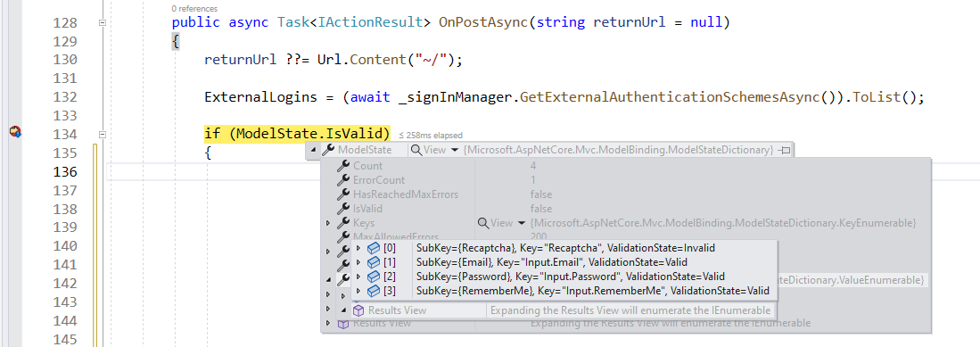Select the KeyEnumerable value on the Keys row
This screenshot has width=980, height=347.
pos(723,223)
